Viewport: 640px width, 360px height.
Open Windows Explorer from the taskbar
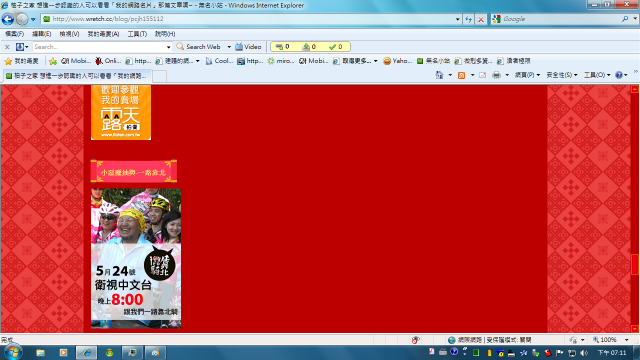pyautogui.click(x=40, y=353)
